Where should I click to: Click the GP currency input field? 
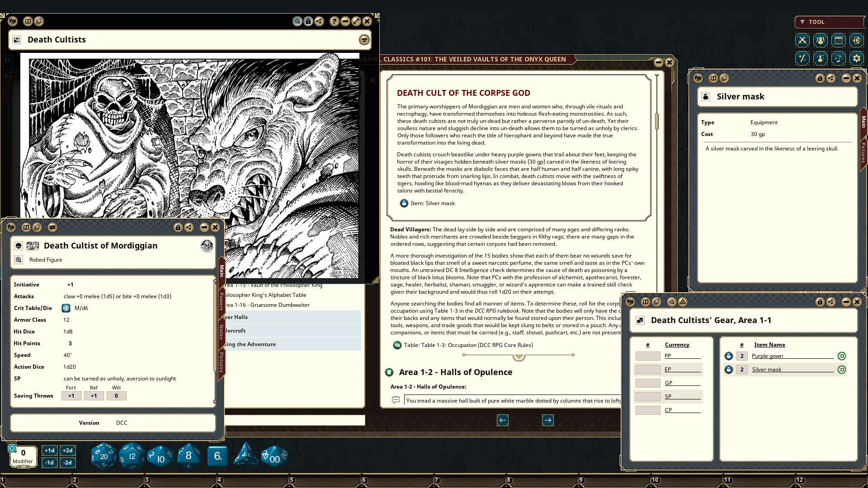tap(647, 383)
